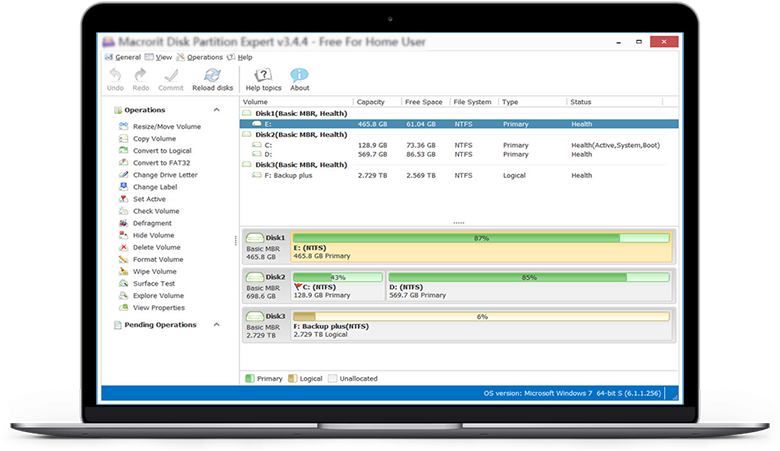The width and height of the screenshot is (780, 451).
Task: Select Disk3(Basic MBR, Health) tree row
Action: pyautogui.click(x=301, y=165)
